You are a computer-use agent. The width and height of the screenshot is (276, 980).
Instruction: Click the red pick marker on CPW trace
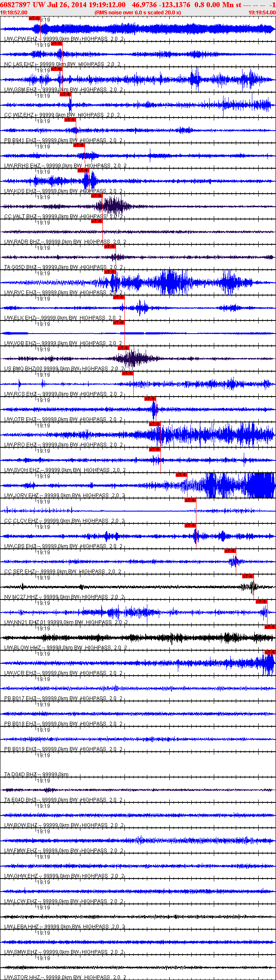[x=34, y=18]
